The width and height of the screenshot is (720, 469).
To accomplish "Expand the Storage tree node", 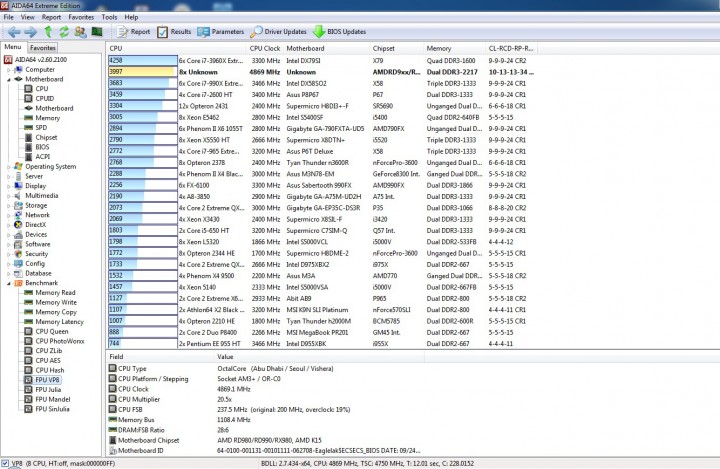I will click(8, 205).
